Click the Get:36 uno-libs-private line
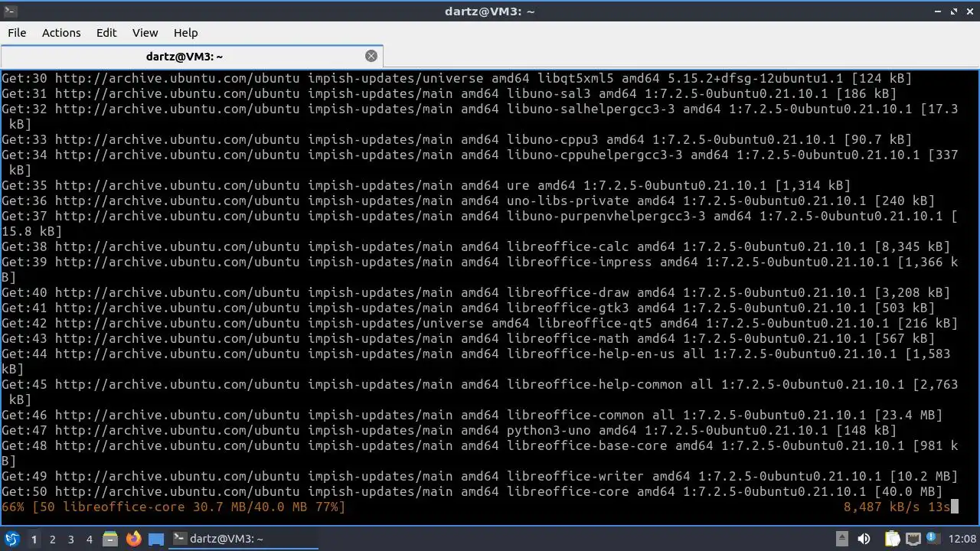980x551 pixels. point(468,201)
